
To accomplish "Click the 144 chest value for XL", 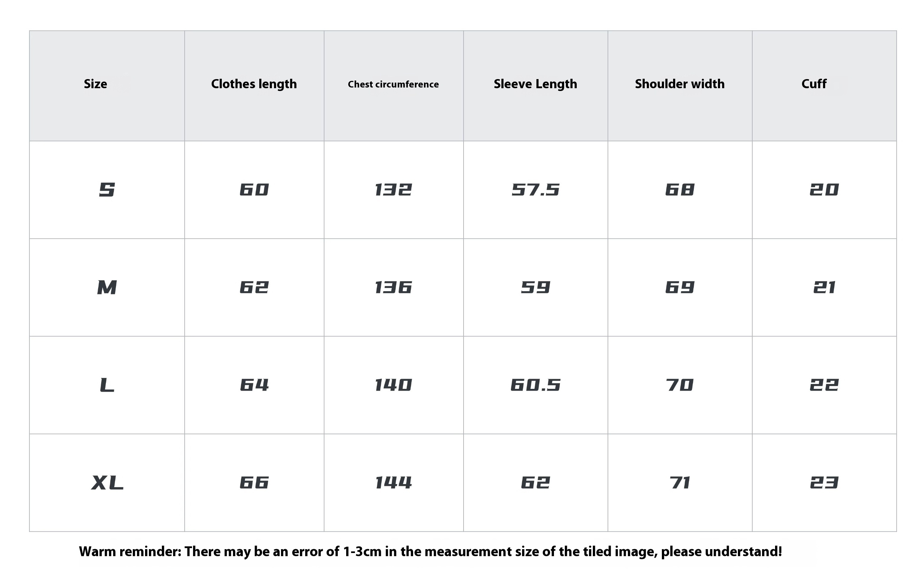I will point(393,483).
